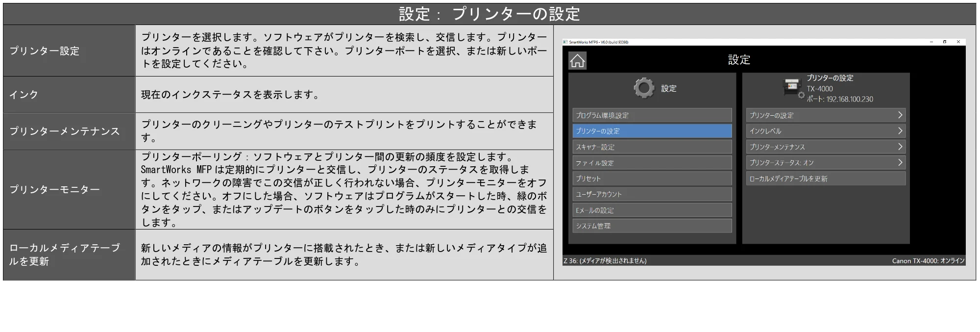This screenshot has width=980, height=332.
Task: Click the プリンターモニター table row header
Action: click(69, 189)
